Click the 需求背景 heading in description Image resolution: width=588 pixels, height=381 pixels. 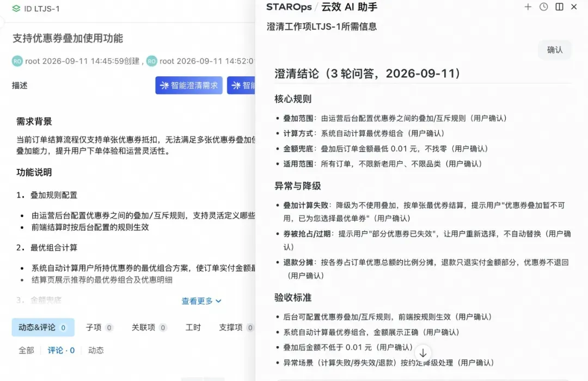pyautogui.click(x=34, y=121)
